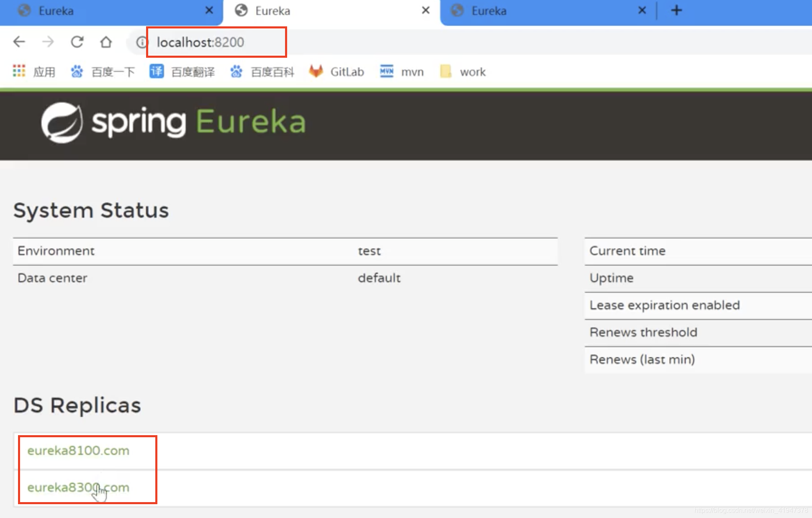Screen dimensions: 812x518
Task: Select the Lease expiration enabled label
Action: pyautogui.click(x=665, y=305)
